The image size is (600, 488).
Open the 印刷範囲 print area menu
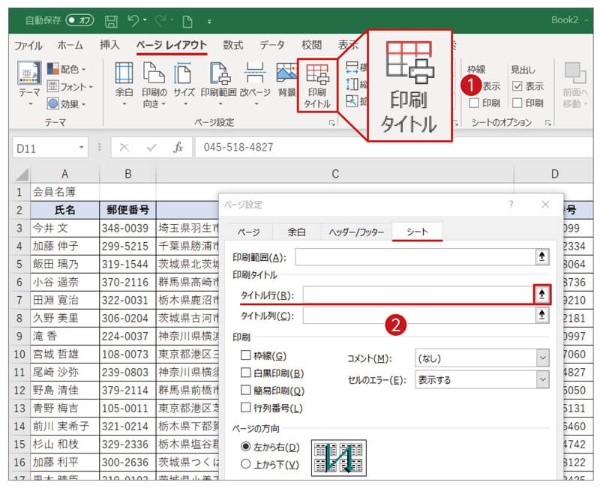(x=218, y=83)
